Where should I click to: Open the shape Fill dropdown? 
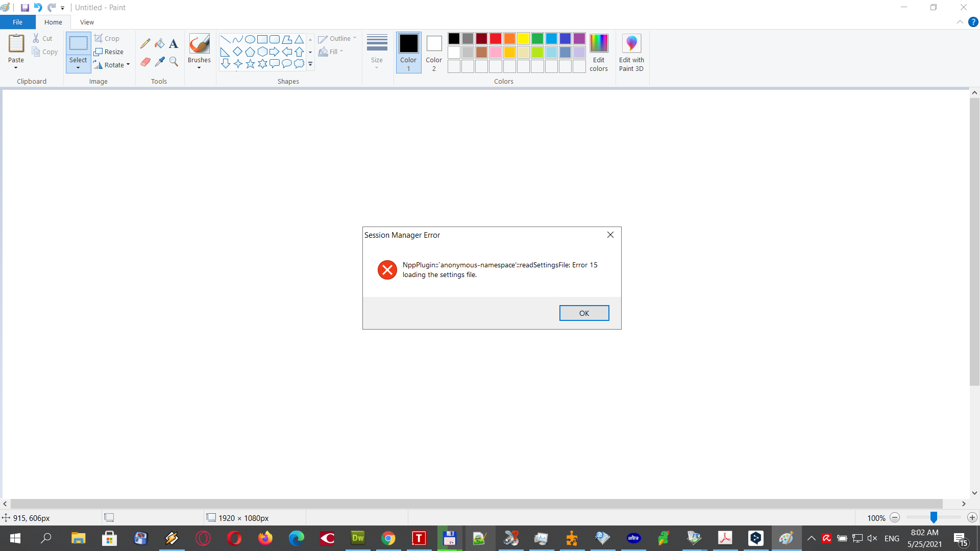(331, 52)
